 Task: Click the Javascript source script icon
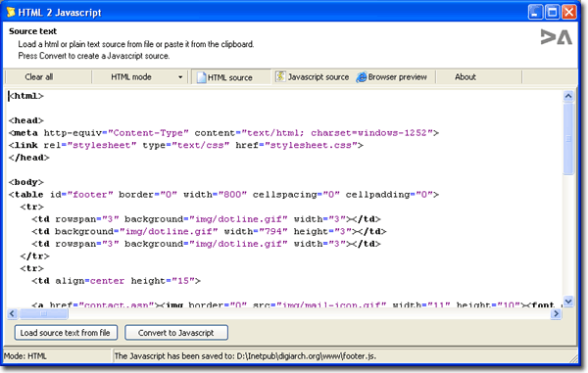click(x=280, y=76)
